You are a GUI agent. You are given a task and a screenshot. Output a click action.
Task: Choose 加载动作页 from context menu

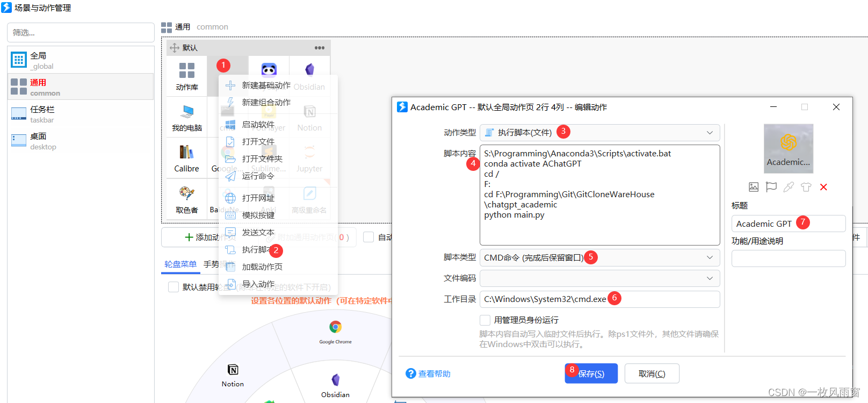pyautogui.click(x=278, y=267)
